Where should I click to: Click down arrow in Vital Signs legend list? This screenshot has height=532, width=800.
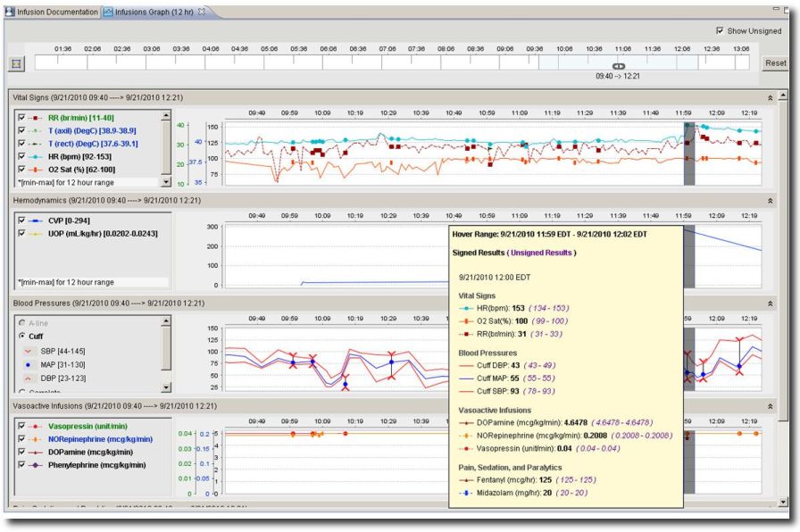[166, 181]
